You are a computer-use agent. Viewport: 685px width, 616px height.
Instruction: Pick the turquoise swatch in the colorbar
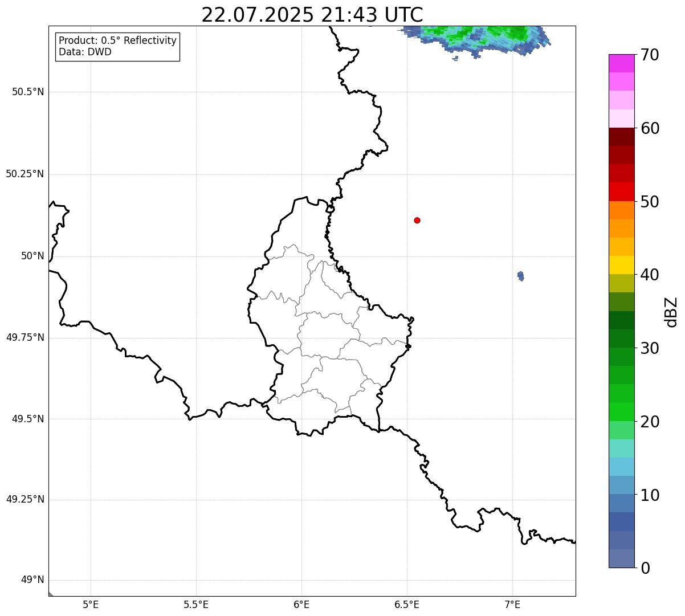(x=621, y=448)
